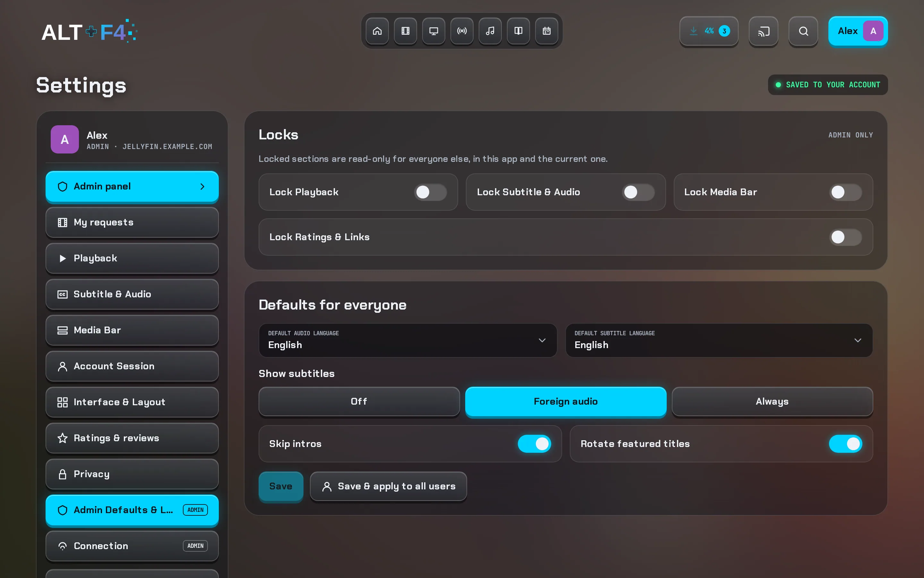Enable Lock Media Bar switch
924x578 pixels.
point(845,192)
